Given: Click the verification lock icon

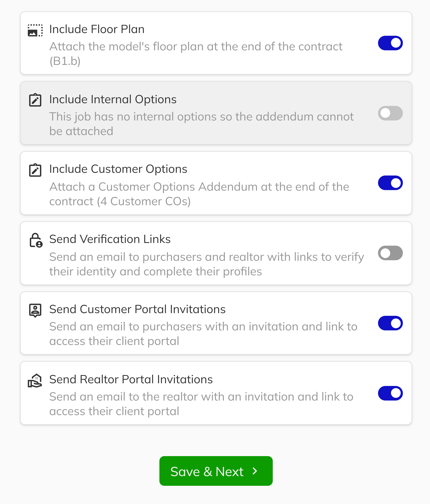Looking at the screenshot, I should click(x=36, y=240).
